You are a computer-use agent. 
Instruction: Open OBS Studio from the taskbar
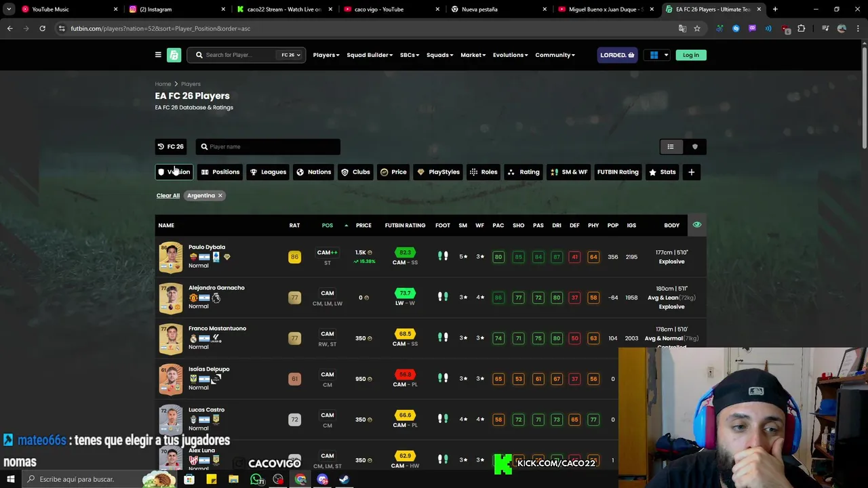pyautogui.click(x=278, y=479)
